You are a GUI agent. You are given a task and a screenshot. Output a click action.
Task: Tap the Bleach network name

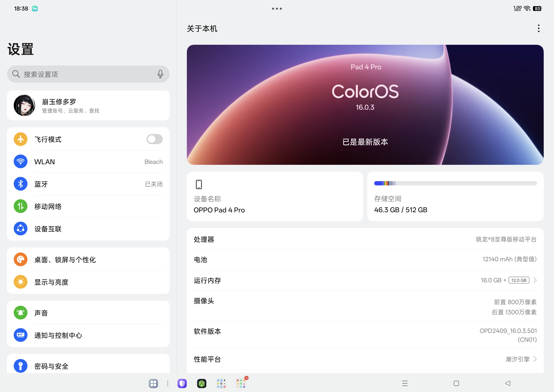pos(153,162)
